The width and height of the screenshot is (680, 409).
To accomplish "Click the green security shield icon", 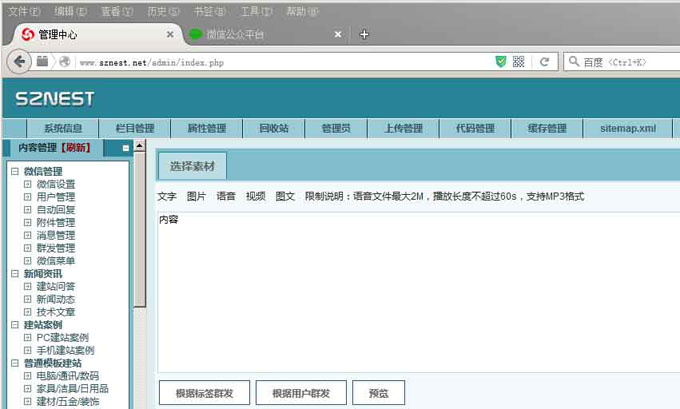I will (500, 61).
